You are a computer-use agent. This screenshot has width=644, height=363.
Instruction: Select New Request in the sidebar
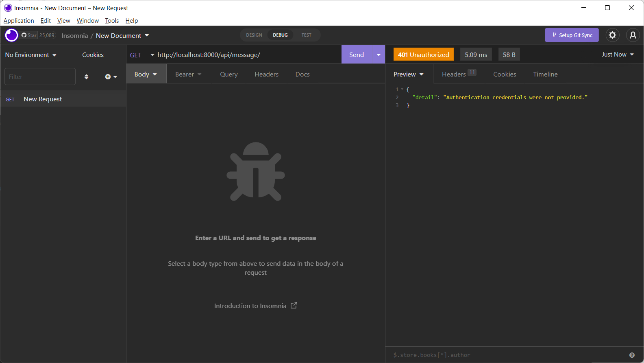pyautogui.click(x=43, y=99)
